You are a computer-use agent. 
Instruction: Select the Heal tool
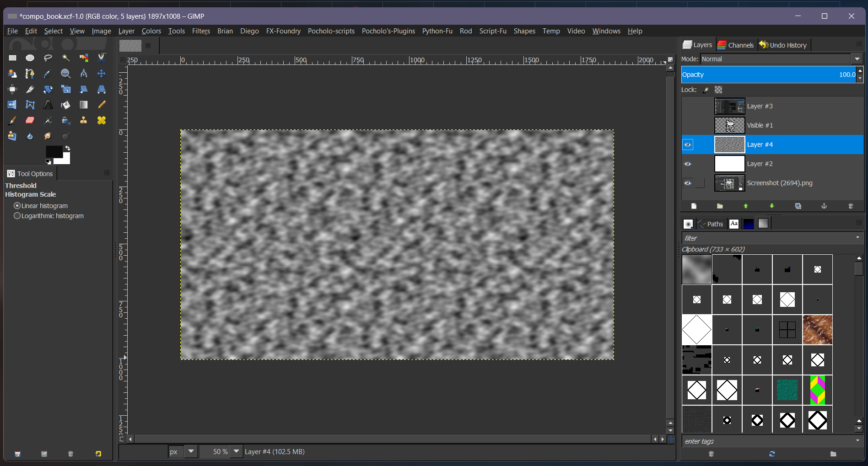102,120
